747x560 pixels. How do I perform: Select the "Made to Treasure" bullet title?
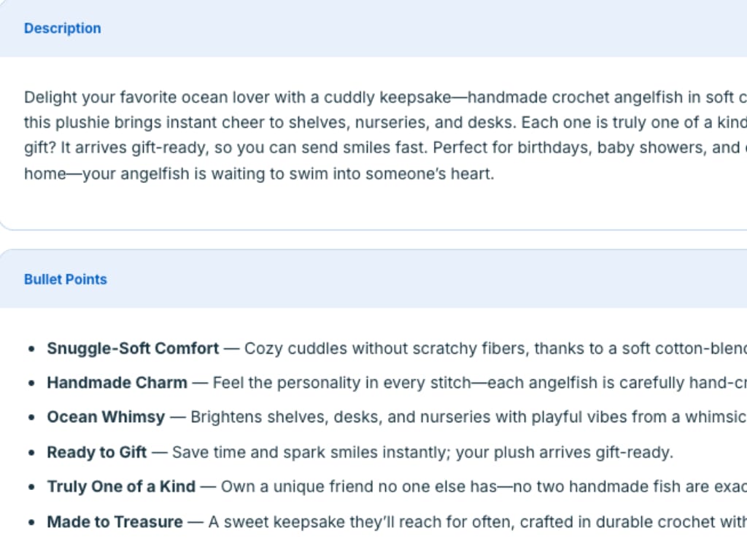115,521
